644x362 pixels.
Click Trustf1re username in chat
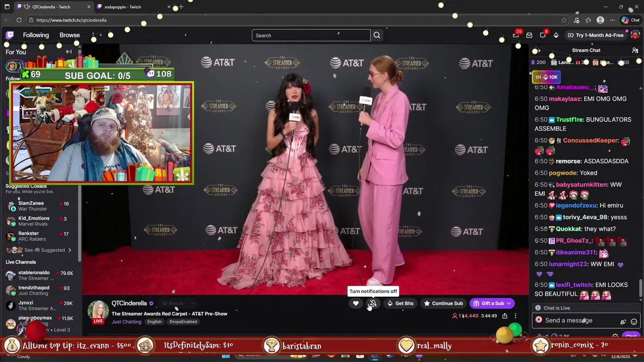click(x=569, y=120)
